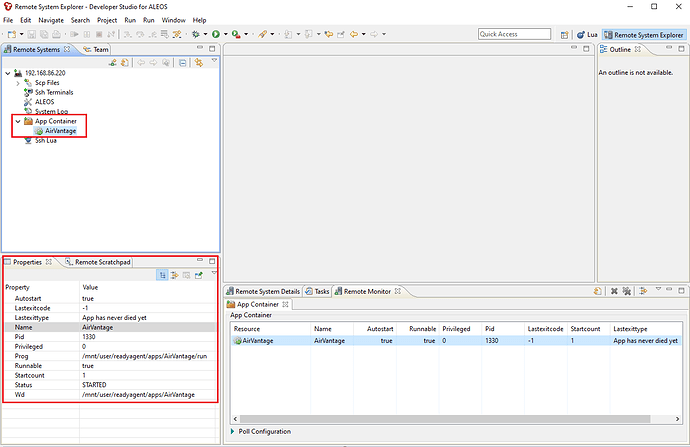Screen dimensions: 690x447
Task: Click the Search flashlight toolbar icon
Action: [263, 34]
